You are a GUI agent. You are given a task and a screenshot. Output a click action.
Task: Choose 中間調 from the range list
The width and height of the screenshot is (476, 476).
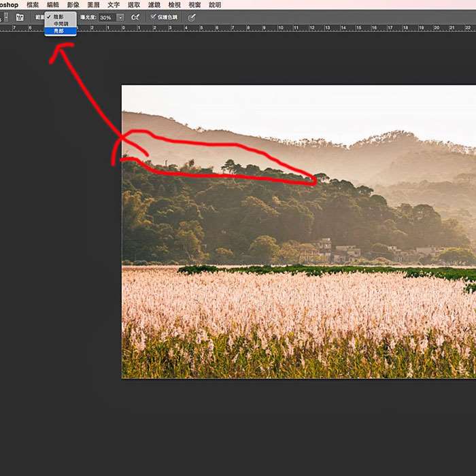tap(60, 24)
